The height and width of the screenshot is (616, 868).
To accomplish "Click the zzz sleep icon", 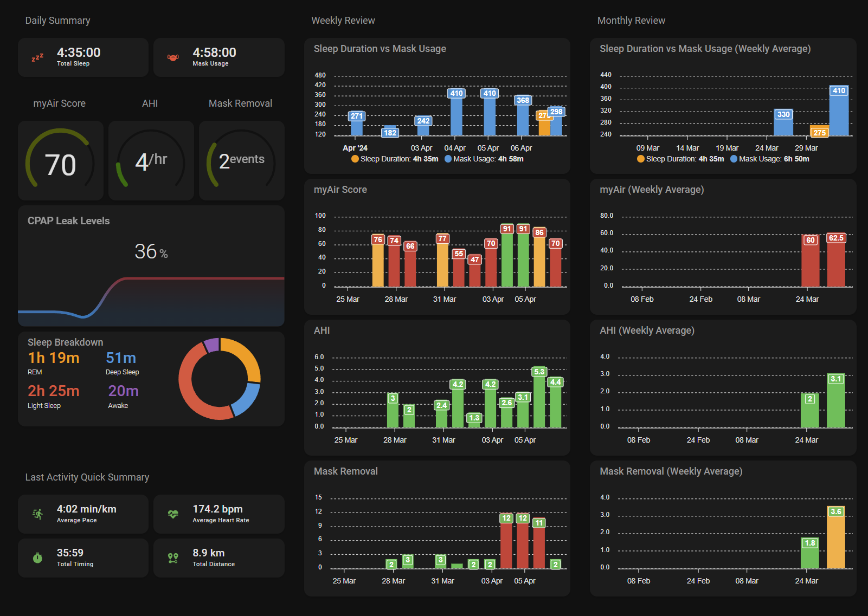I will pos(37,57).
